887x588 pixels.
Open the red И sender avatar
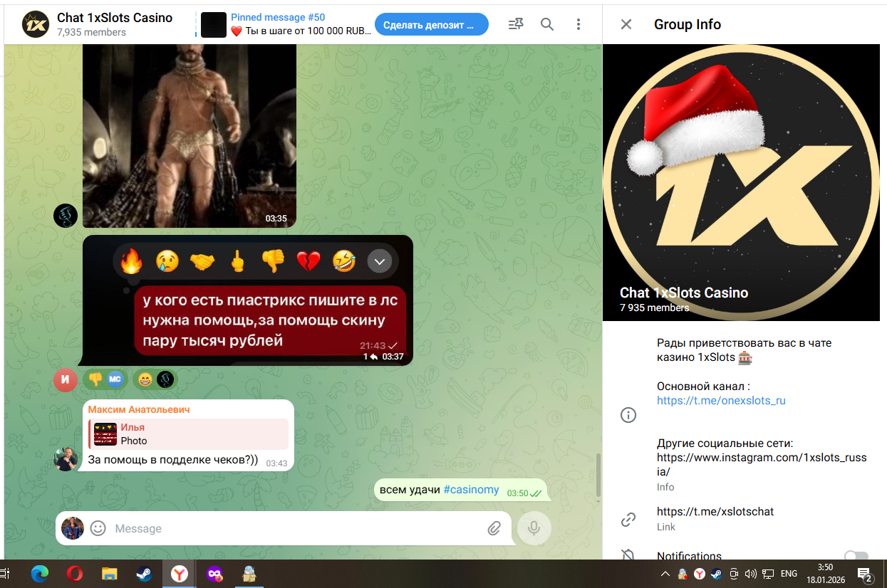point(66,379)
